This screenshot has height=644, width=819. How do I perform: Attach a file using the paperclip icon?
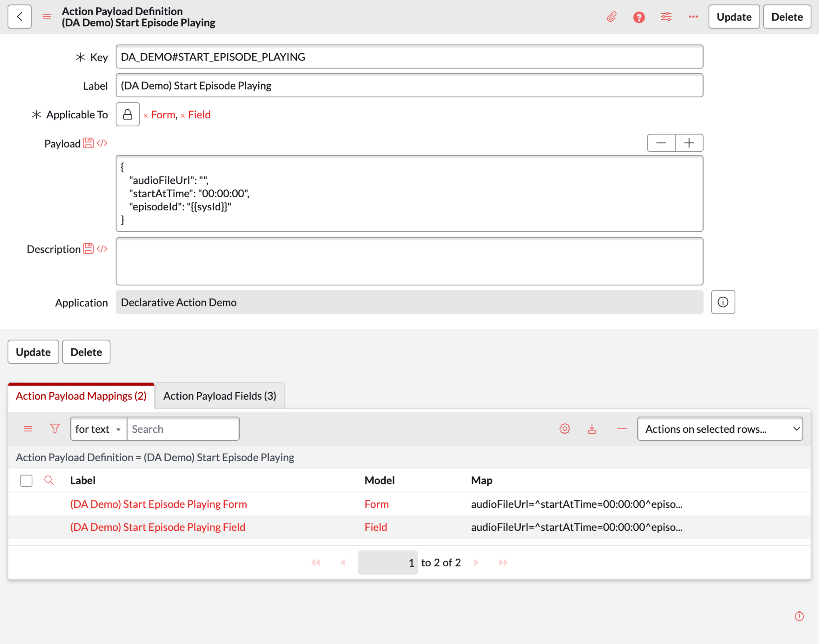611,17
